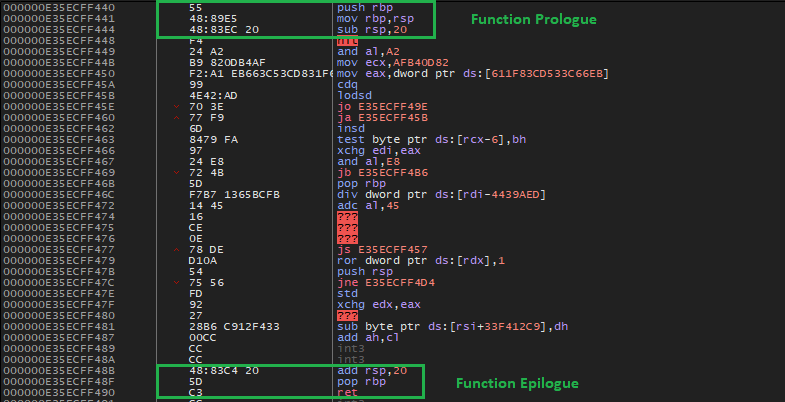Select the 'push rsp' instruction

point(365,271)
